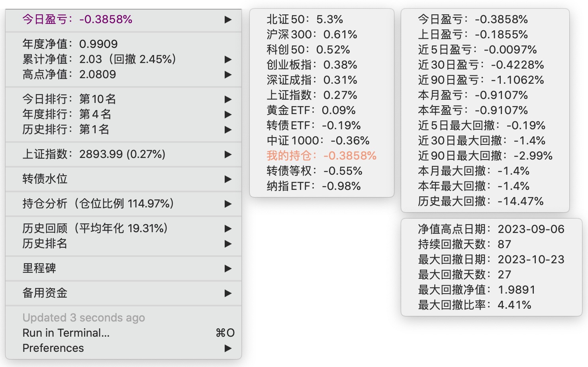
Task: Open the 今日排行 第10名 menu item
Action: coord(69,99)
